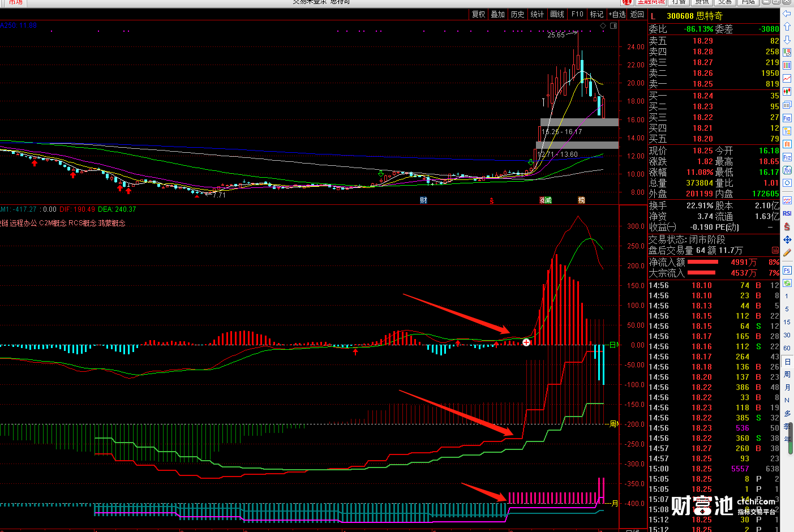The image size is (794, 532).
Task: Select the weekly 周 period
Action: tap(787, 375)
